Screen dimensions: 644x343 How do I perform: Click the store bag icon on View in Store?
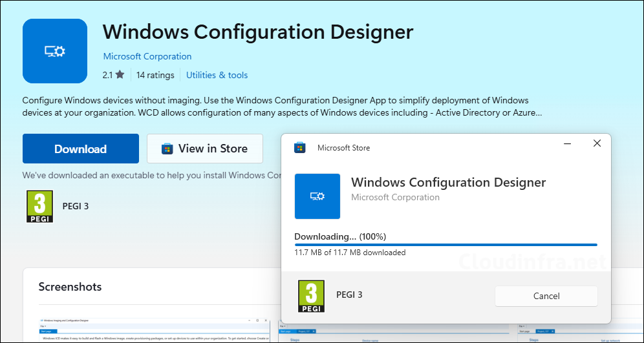[x=167, y=149]
